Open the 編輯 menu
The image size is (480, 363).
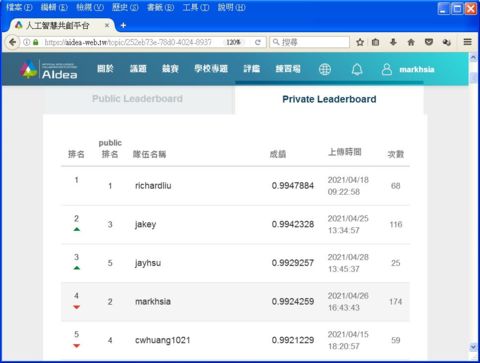click(54, 7)
